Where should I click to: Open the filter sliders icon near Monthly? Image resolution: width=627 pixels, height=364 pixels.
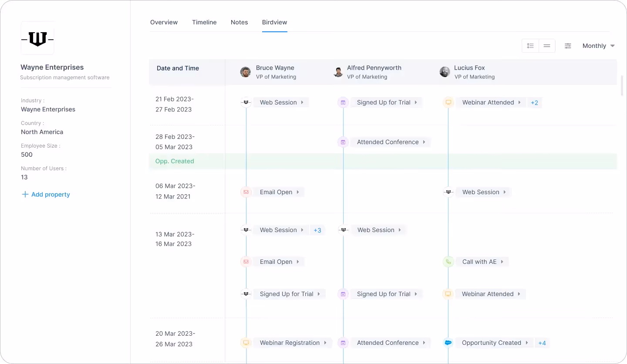pyautogui.click(x=568, y=46)
